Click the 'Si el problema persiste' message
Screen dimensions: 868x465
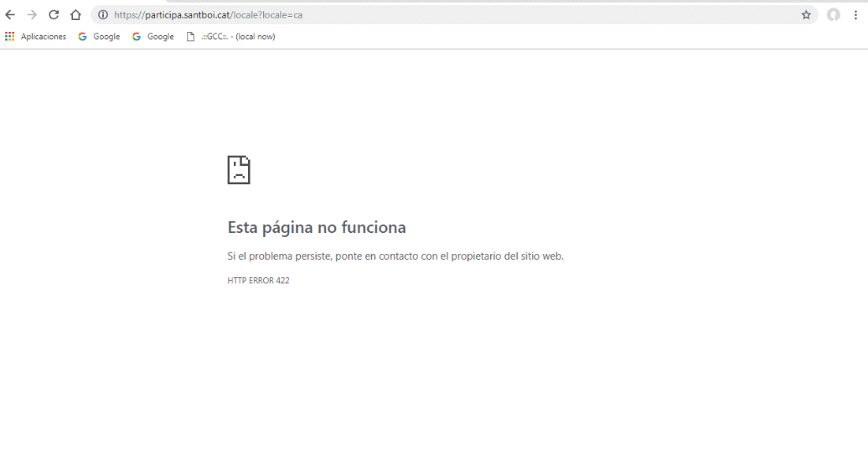(395, 256)
